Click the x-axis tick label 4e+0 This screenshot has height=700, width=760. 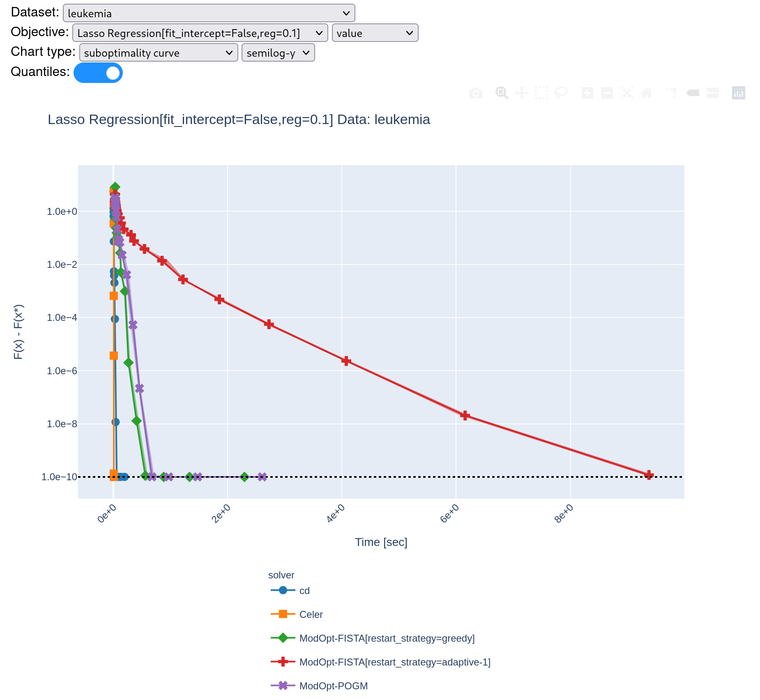pyautogui.click(x=336, y=513)
